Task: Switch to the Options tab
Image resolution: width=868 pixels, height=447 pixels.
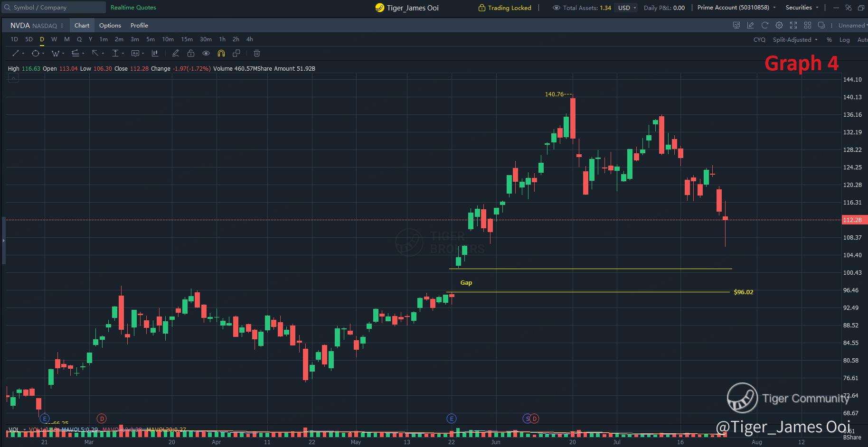Action: (x=110, y=26)
